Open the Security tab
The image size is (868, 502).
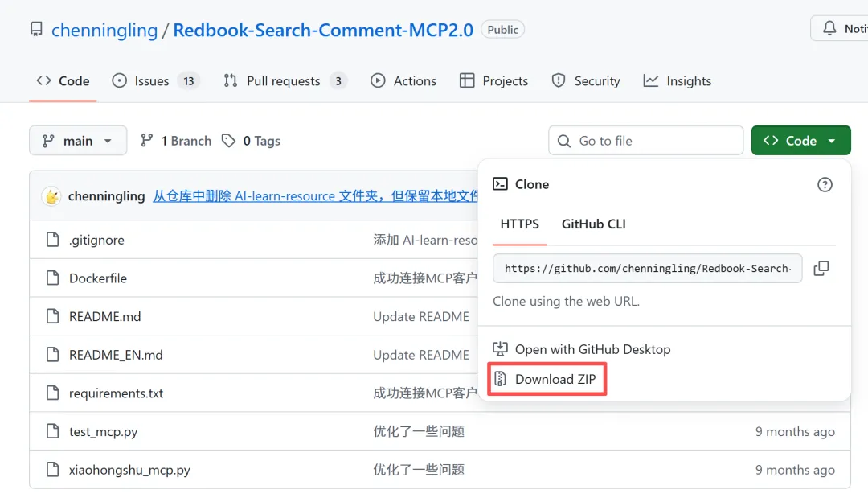pos(586,81)
